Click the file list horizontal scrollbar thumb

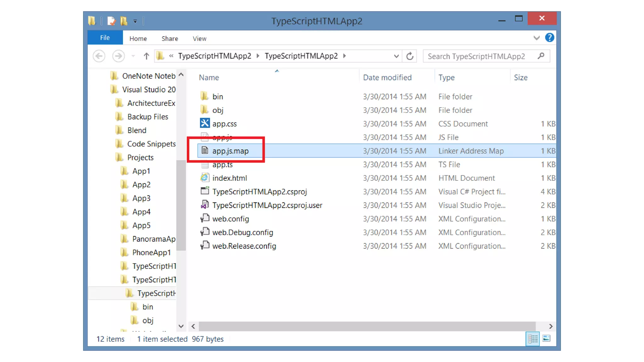click(x=367, y=326)
